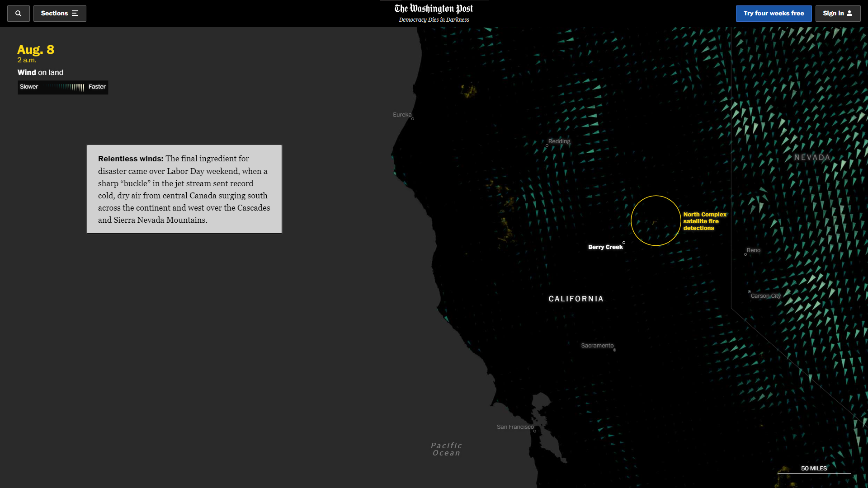Click the Sign in button
The height and width of the screenshot is (488, 868).
click(x=837, y=14)
